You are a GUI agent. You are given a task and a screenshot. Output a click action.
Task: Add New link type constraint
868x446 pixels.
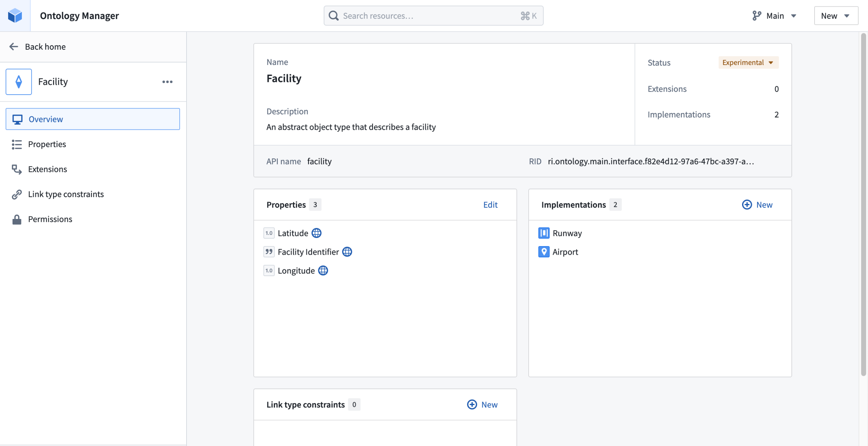[x=482, y=404]
